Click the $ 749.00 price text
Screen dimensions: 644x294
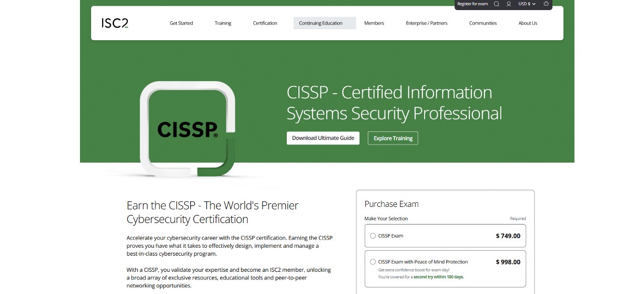[x=508, y=236]
